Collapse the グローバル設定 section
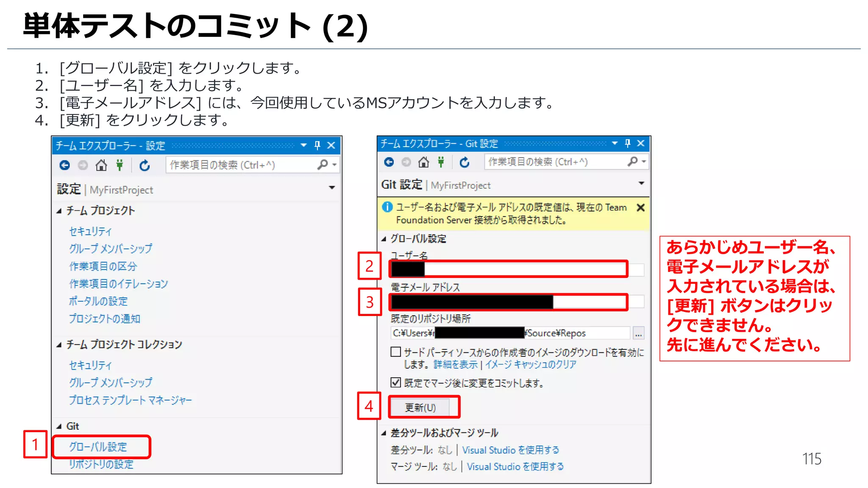868x488 pixels. (384, 239)
